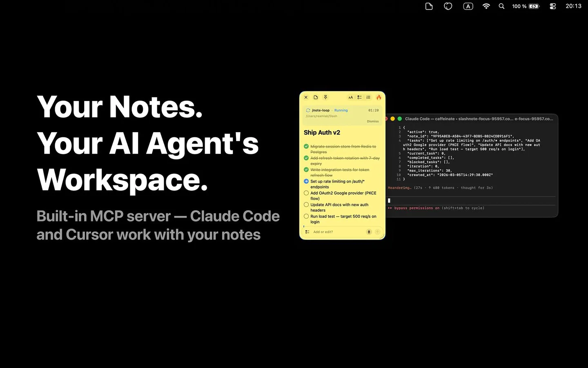Uncheck Migrate session store from Redis task
The width and height of the screenshot is (588, 368).
coord(306,146)
